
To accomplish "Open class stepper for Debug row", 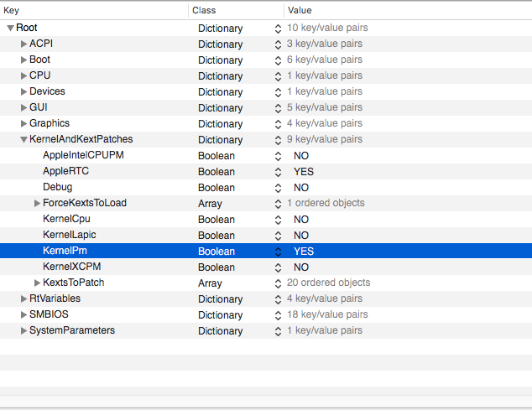I will pyautogui.click(x=278, y=188).
